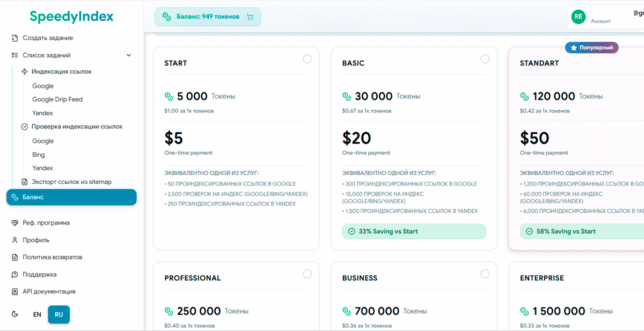Click the Поддержка chat bubble icon
The image size is (644, 331).
point(15,275)
